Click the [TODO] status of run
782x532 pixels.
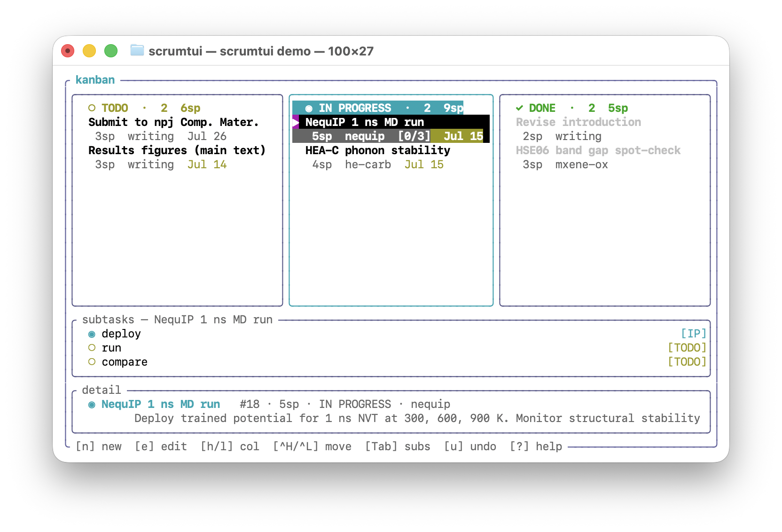[x=687, y=348]
